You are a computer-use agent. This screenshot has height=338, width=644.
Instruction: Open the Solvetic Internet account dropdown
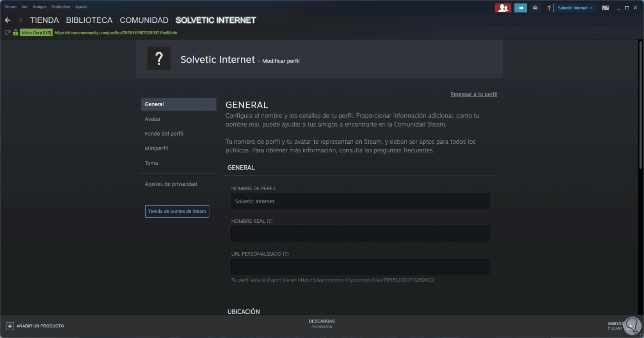575,8
